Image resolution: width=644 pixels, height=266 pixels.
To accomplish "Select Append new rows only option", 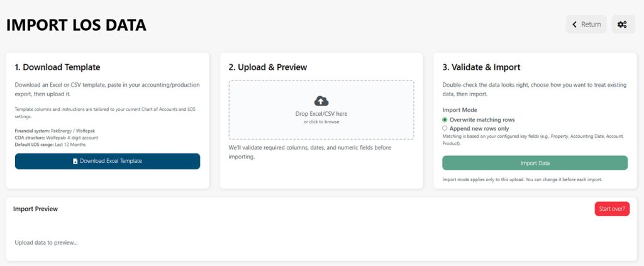I will pos(445,128).
